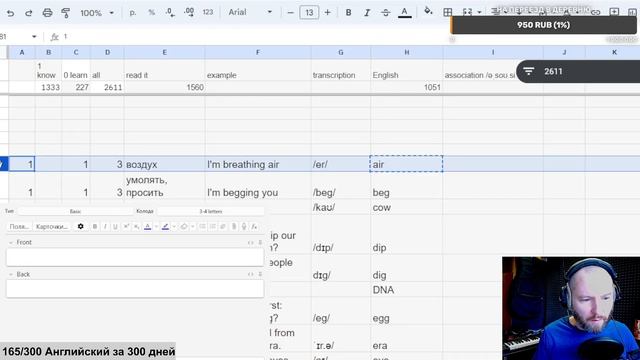Click the Anki remove formatting eraser
The image size is (640, 360).
(x=184, y=227)
